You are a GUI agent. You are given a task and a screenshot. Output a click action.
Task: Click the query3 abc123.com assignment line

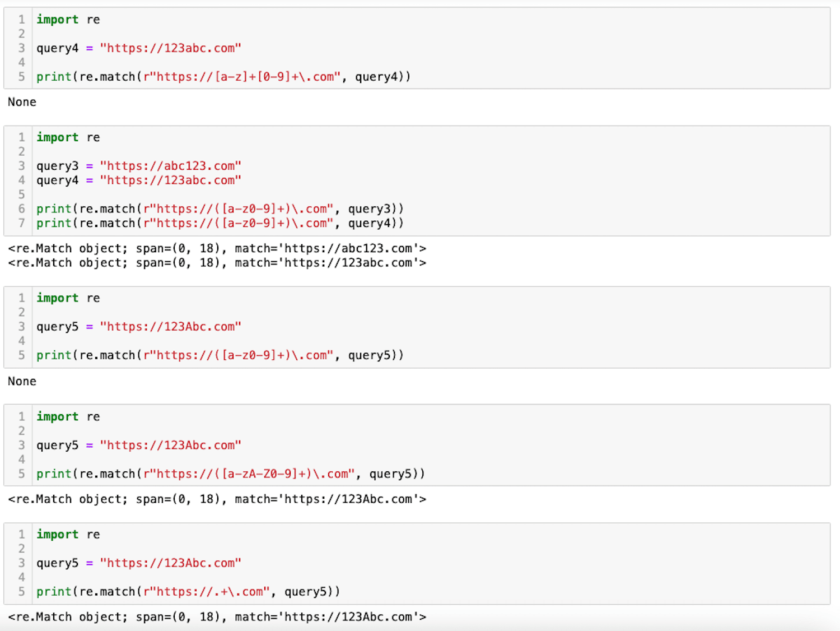point(139,166)
